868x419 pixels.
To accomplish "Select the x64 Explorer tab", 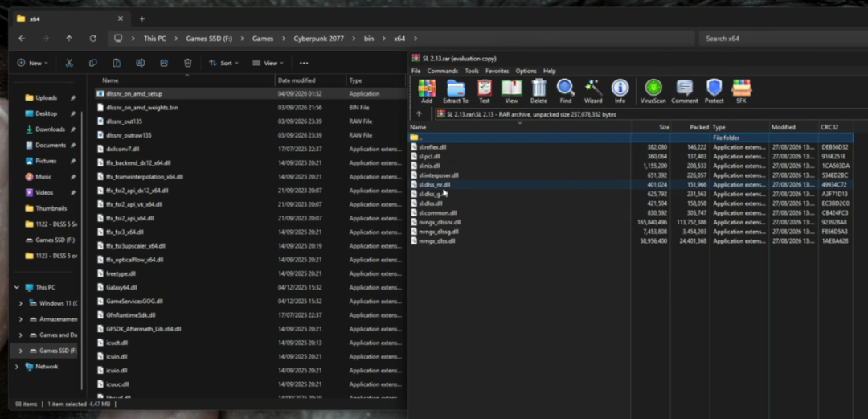I will coord(70,18).
